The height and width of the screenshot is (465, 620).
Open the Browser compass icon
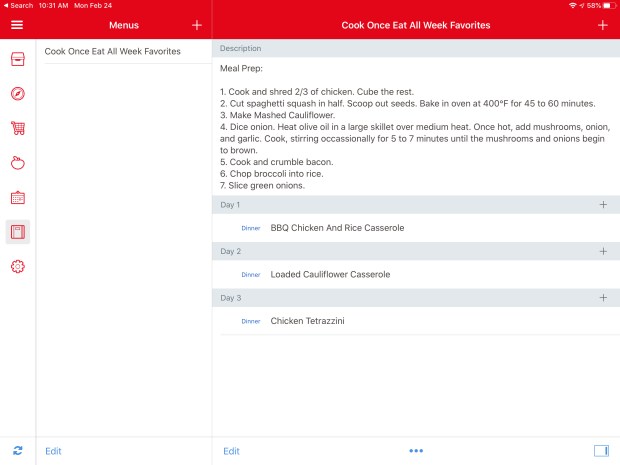[18, 94]
